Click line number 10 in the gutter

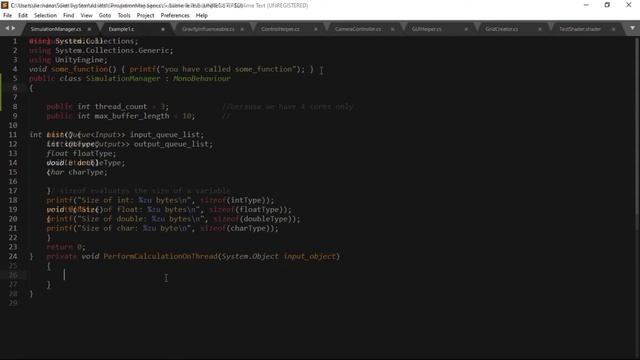click(x=13, y=125)
